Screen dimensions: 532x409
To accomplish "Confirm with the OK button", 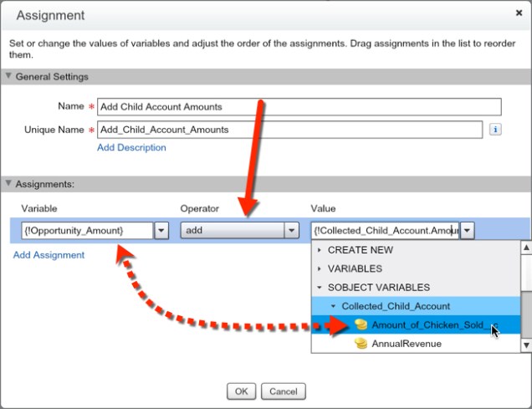I will (x=241, y=391).
